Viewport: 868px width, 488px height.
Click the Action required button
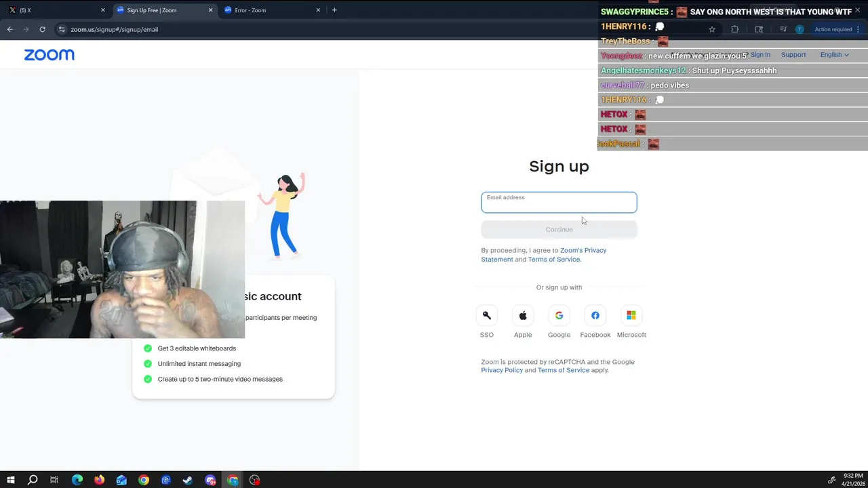point(833,29)
